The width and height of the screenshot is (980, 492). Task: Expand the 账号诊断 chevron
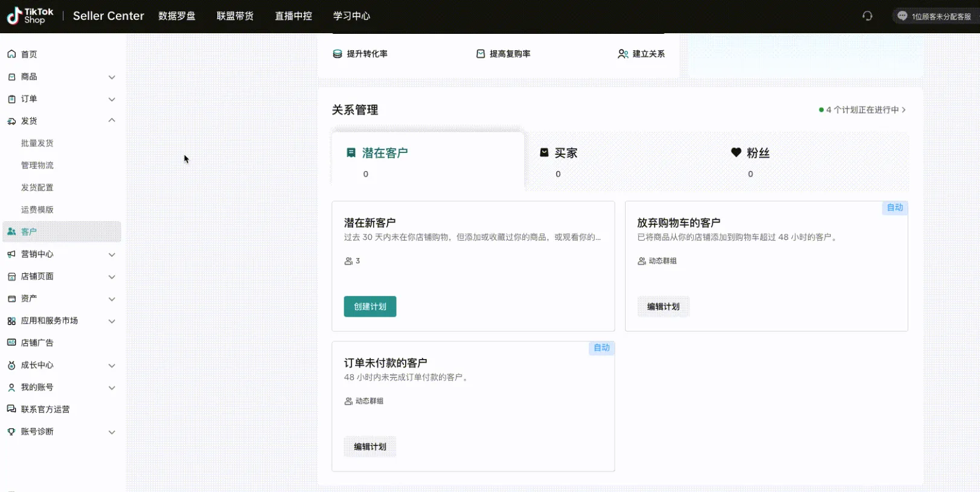112,432
